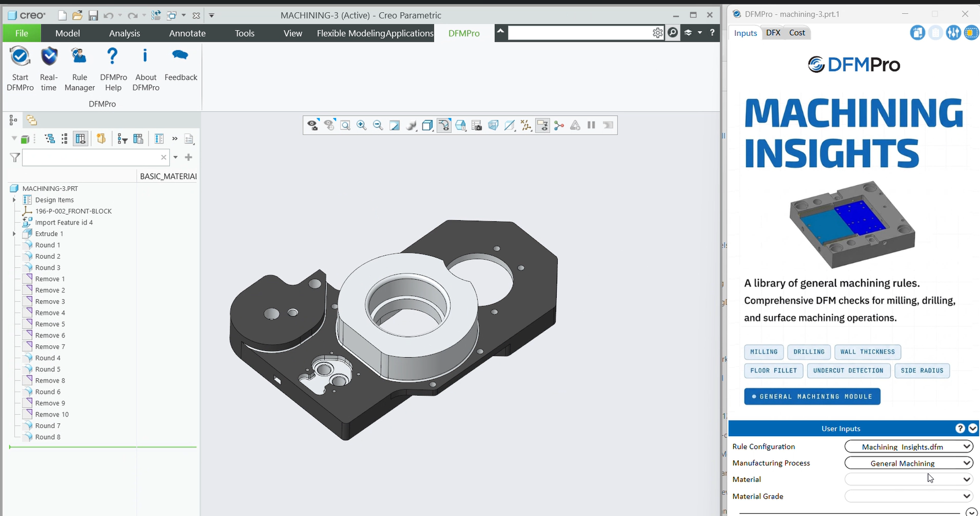Click first blue icon in DFMPro panel header
Screen dimensions: 980x516
[x=918, y=33]
